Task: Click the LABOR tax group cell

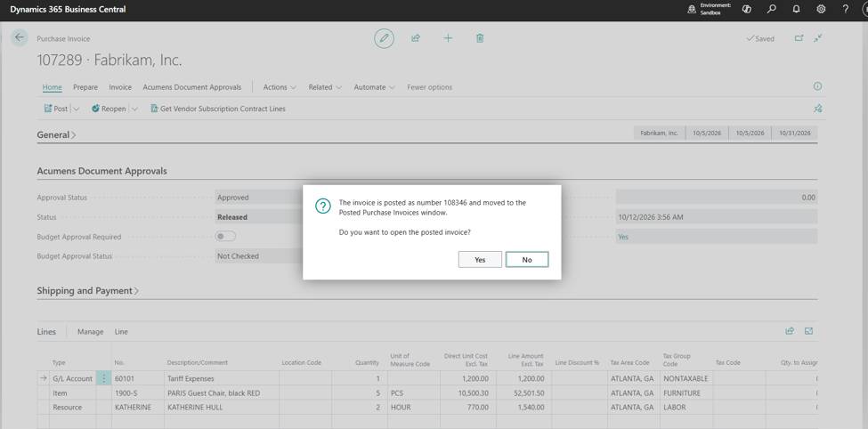Action: coord(685,407)
